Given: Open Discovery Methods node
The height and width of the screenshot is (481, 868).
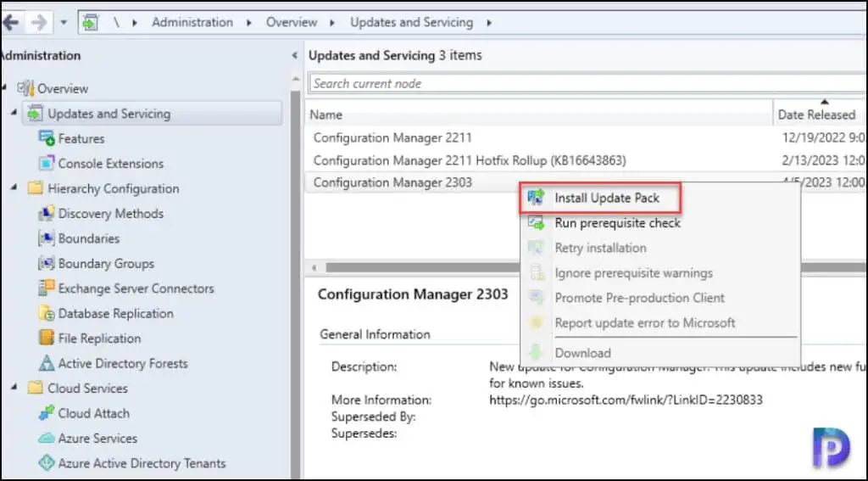Looking at the screenshot, I should coord(111,213).
